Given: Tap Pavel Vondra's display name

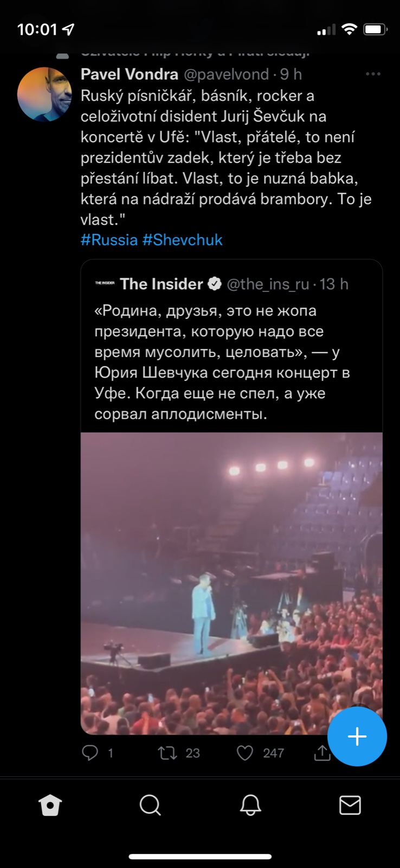Looking at the screenshot, I should pyautogui.click(x=129, y=74).
